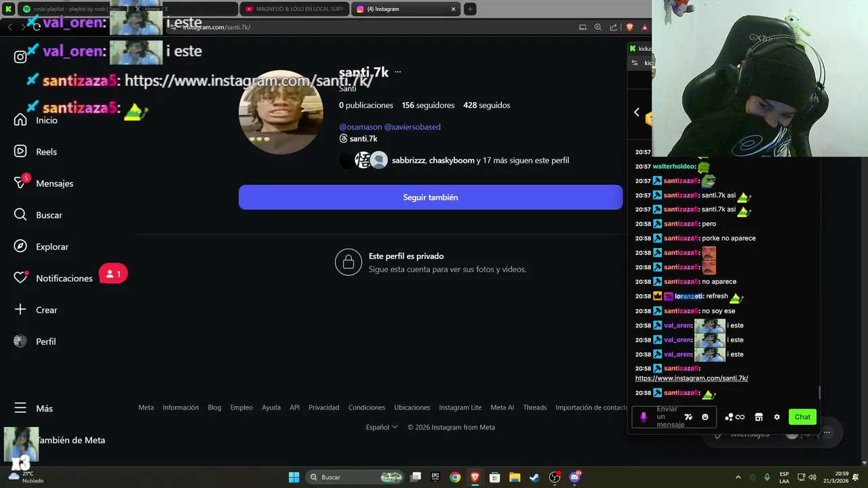Open the Windows Start menu
Viewport: 868px width, 488px height.
pos(294,477)
